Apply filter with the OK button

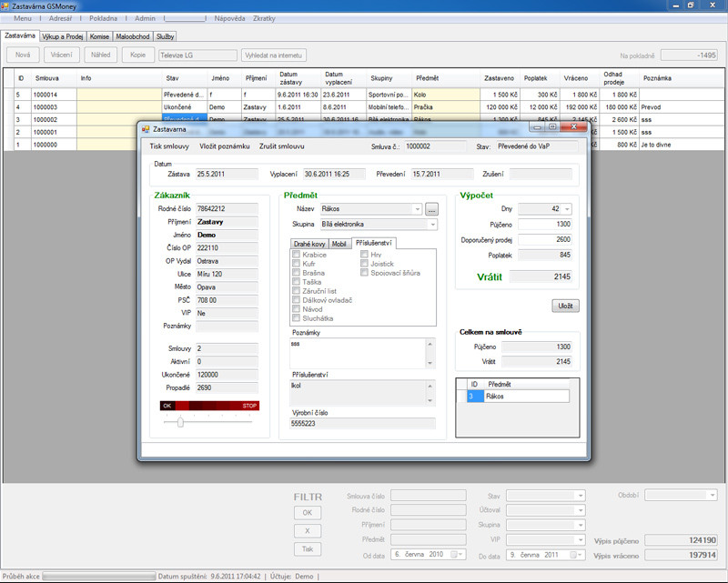pos(308,513)
